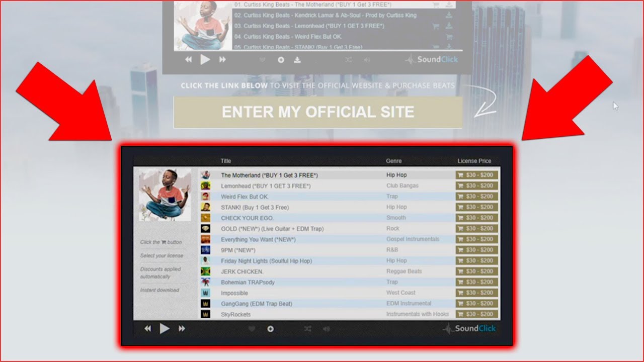
Task: Click the Lemonhead row thumbnail
Action: pos(205,186)
